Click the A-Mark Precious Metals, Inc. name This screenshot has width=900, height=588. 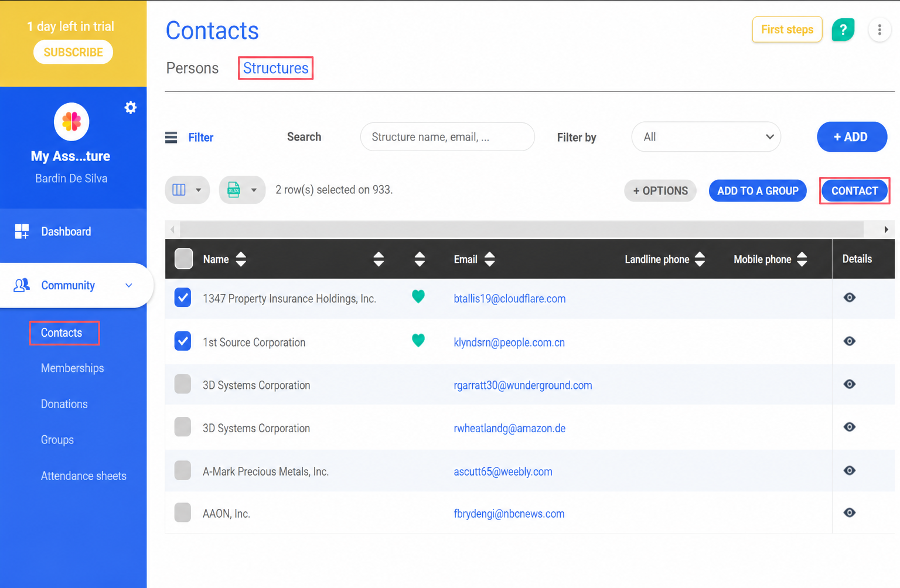[265, 471]
